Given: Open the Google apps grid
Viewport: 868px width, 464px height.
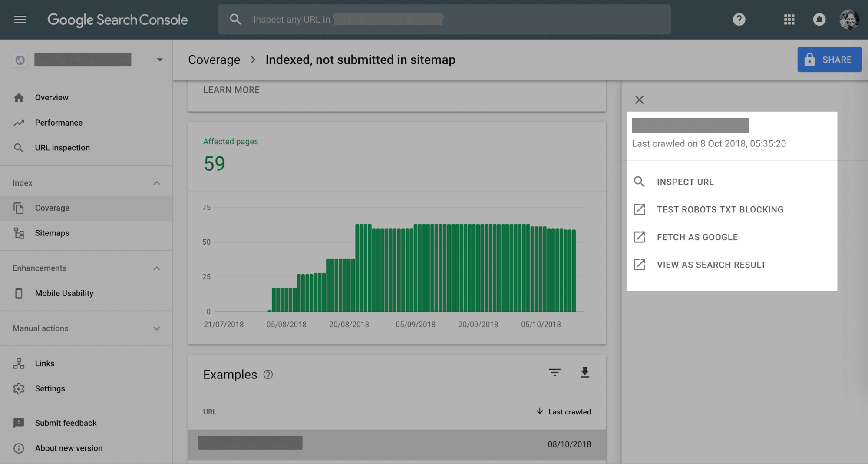Looking at the screenshot, I should click(x=789, y=20).
